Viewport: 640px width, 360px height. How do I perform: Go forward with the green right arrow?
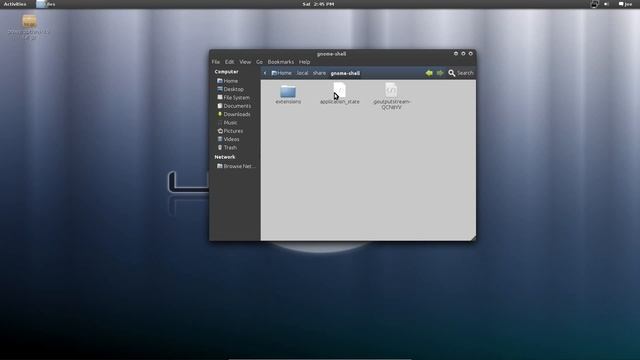pos(440,73)
